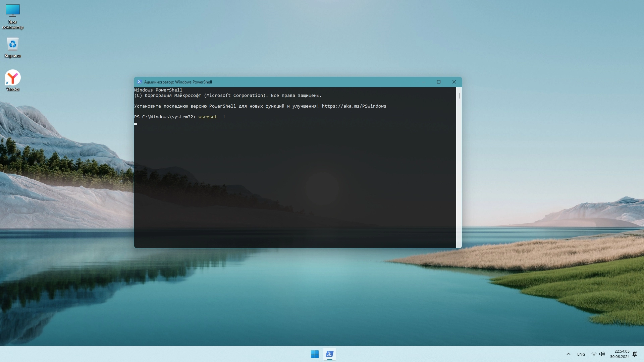Open the ENG language switcher
Viewport: 644px width, 362px height.
click(x=581, y=354)
